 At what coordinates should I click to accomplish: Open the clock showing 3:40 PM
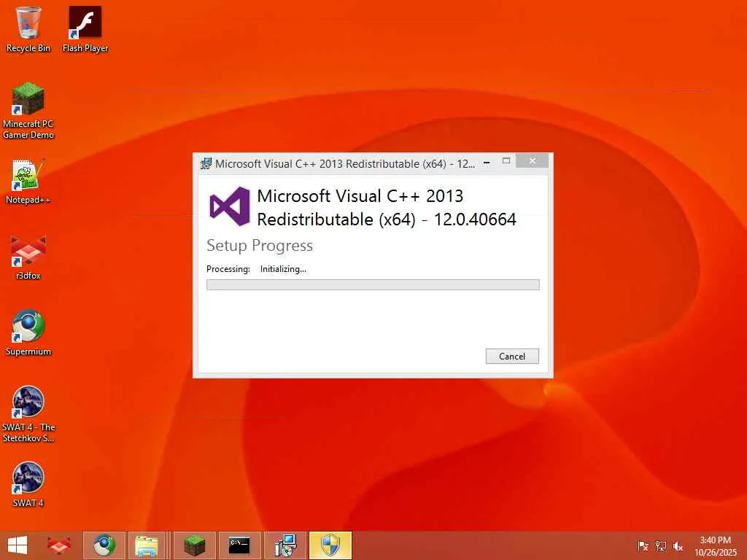coord(715,546)
